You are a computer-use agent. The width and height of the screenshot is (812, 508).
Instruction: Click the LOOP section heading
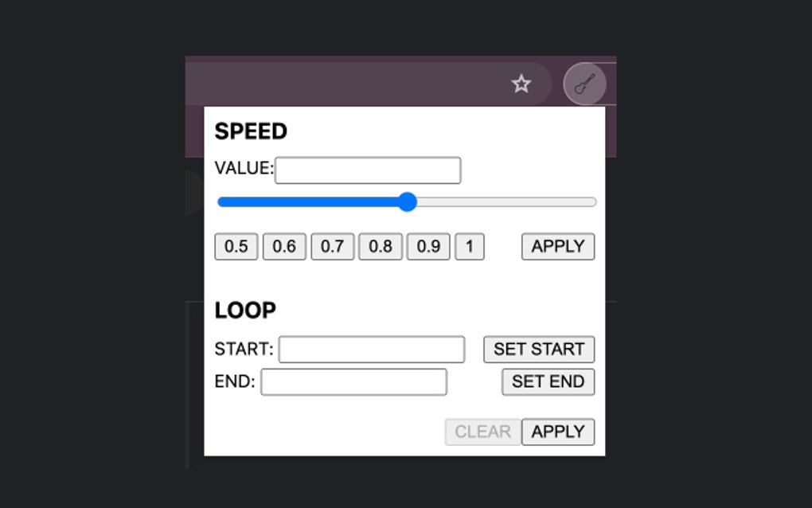click(x=244, y=310)
